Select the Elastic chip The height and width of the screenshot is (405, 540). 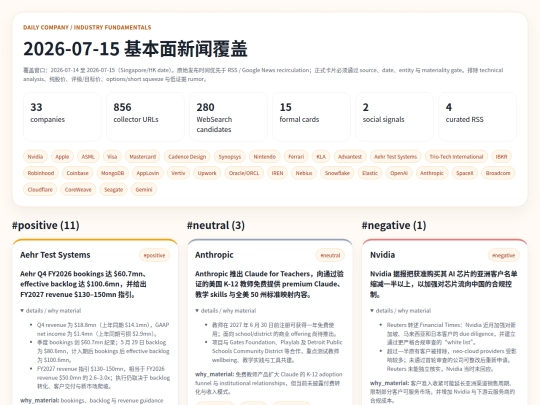click(x=370, y=173)
